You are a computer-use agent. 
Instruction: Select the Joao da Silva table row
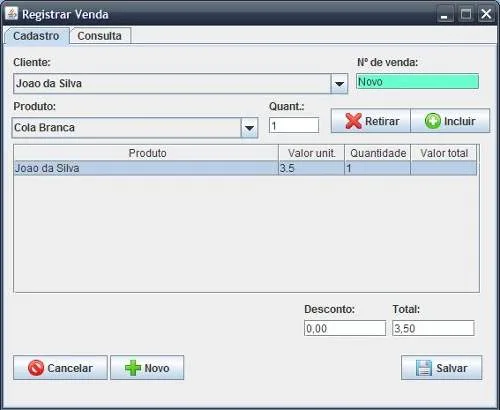pyautogui.click(x=245, y=168)
